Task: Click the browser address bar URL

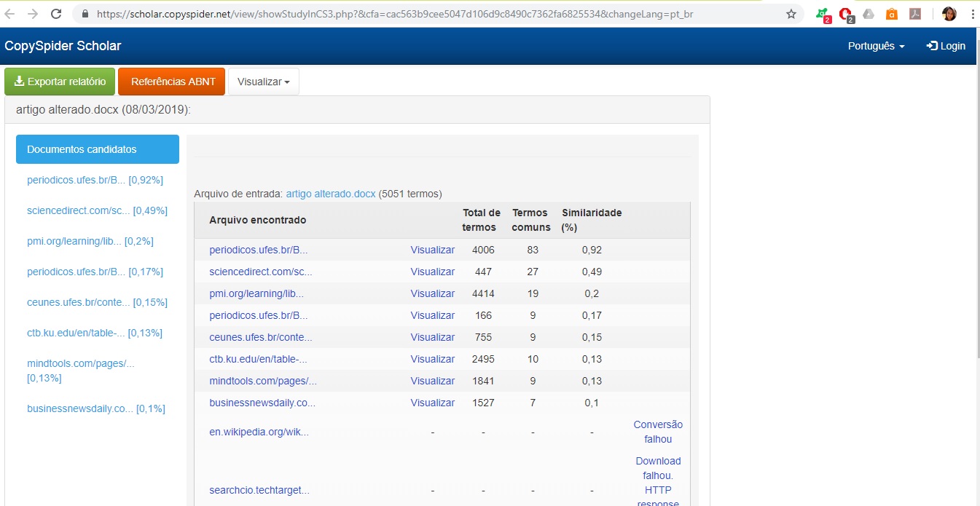Action: [430, 14]
